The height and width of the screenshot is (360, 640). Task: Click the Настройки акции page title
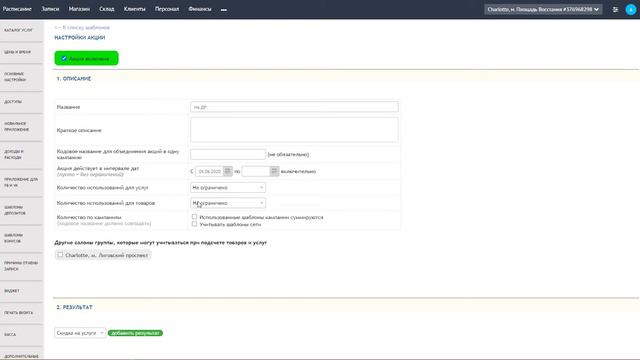[80, 38]
